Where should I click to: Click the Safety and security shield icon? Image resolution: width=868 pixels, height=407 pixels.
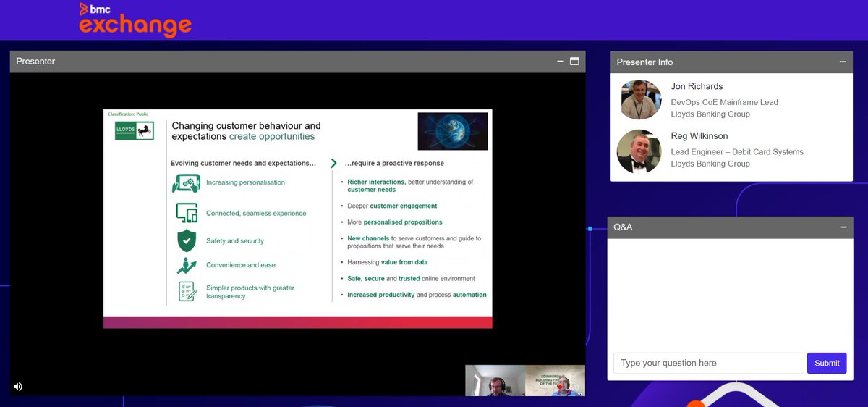(x=187, y=240)
